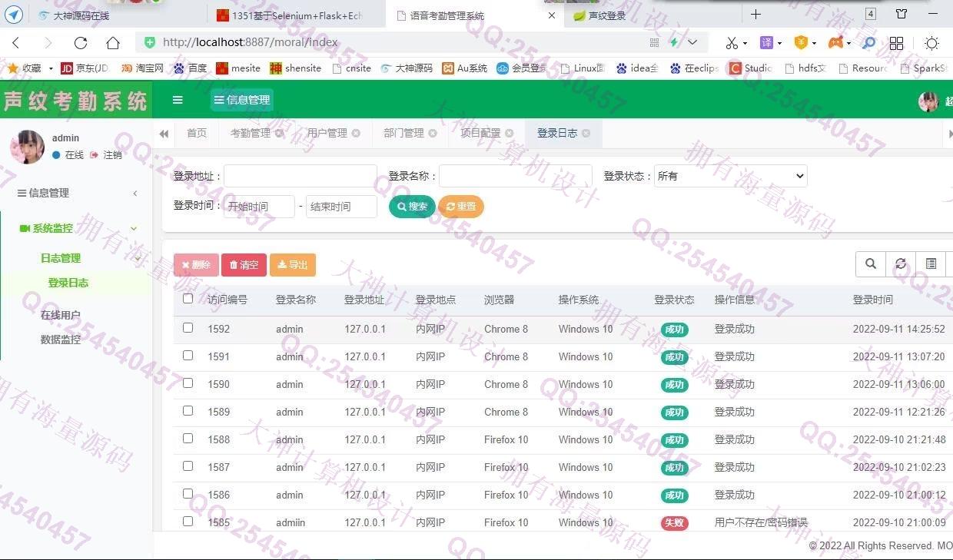Switch to the 部门管理 tab
The width and height of the screenshot is (953, 560).
point(403,134)
